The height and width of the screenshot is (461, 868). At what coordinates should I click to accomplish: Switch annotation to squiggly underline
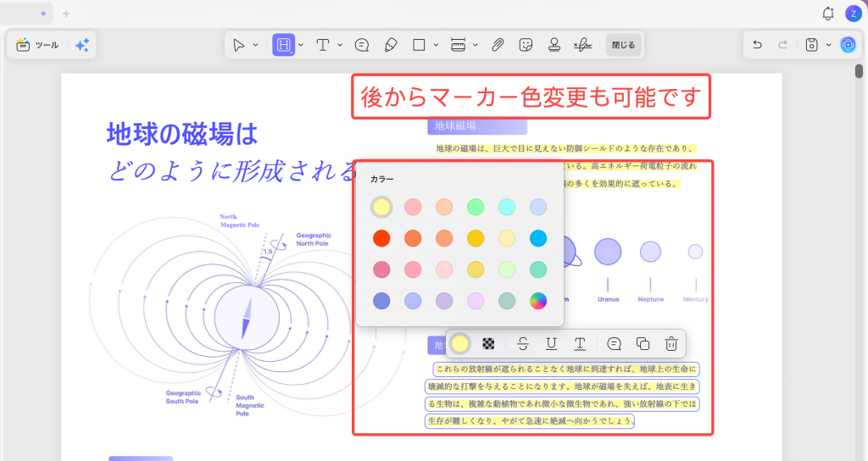coord(580,344)
